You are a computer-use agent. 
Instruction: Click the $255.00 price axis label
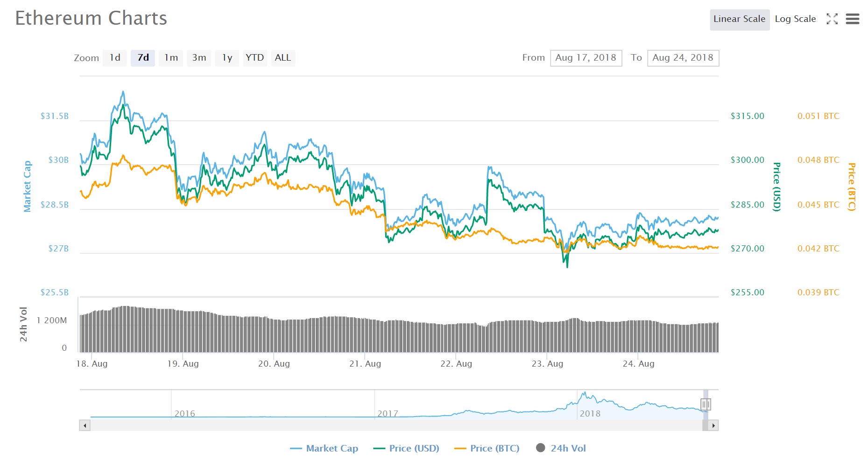click(x=748, y=292)
